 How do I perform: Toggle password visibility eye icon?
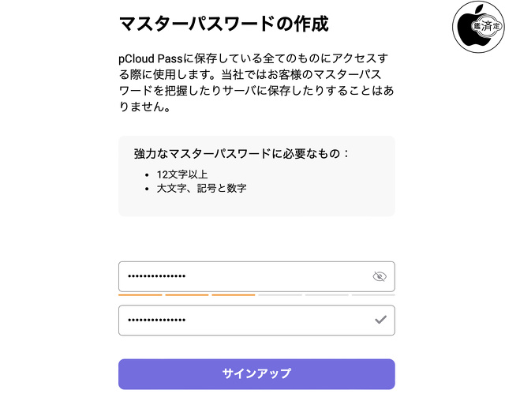pyautogui.click(x=380, y=276)
